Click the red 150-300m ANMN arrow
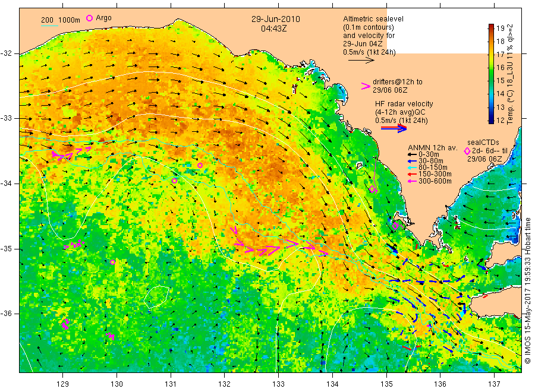This screenshot has width=535, height=392. click(412, 174)
